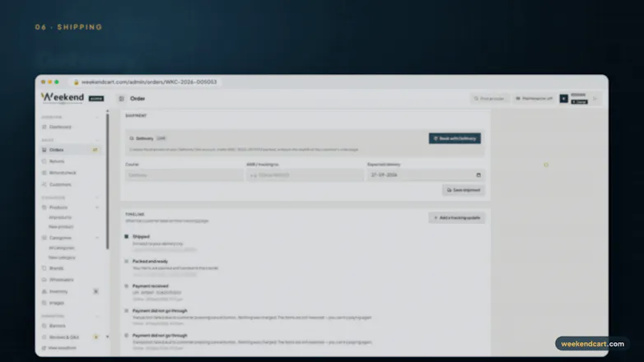644x362 pixels.
Task: Click the 'Payment received' timeline title
Action: (x=151, y=285)
